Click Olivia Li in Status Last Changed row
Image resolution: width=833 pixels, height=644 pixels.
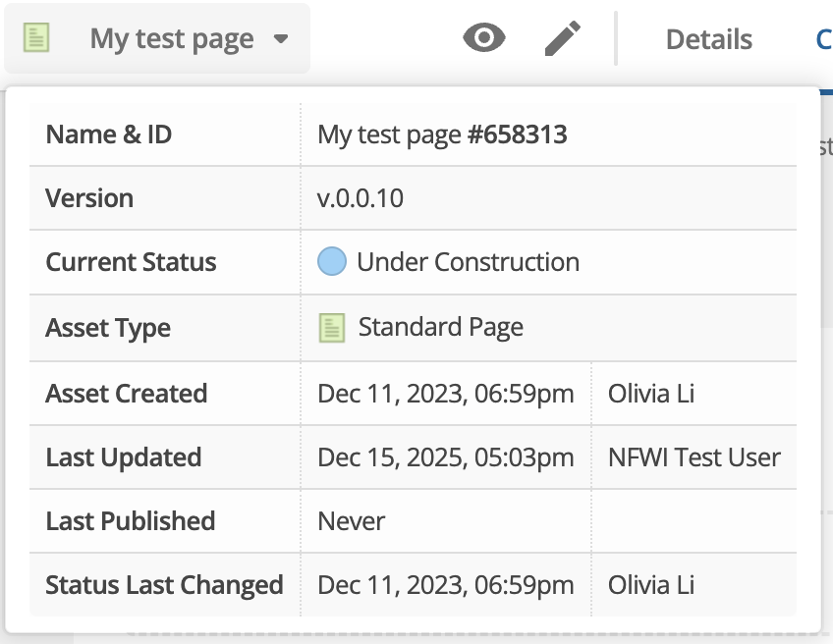click(650, 585)
